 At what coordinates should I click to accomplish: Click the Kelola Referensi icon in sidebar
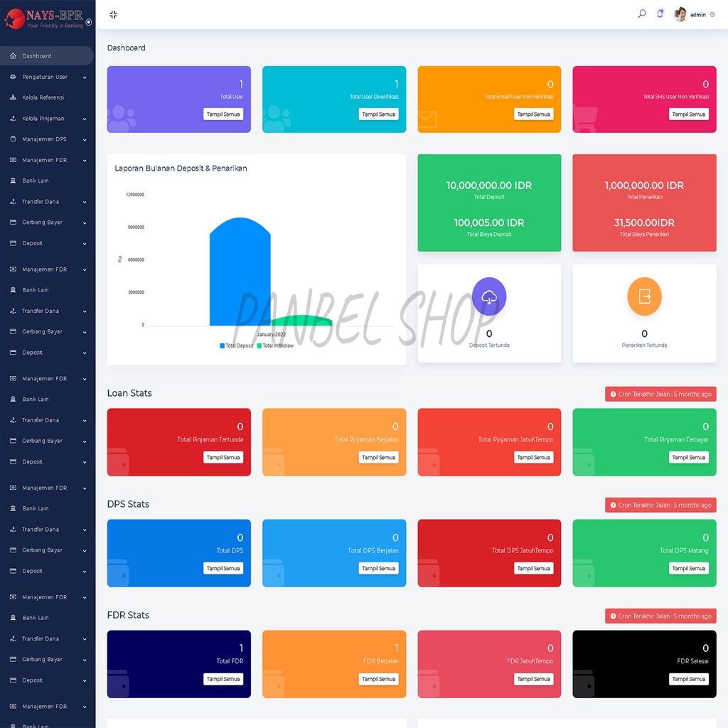coord(13,97)
